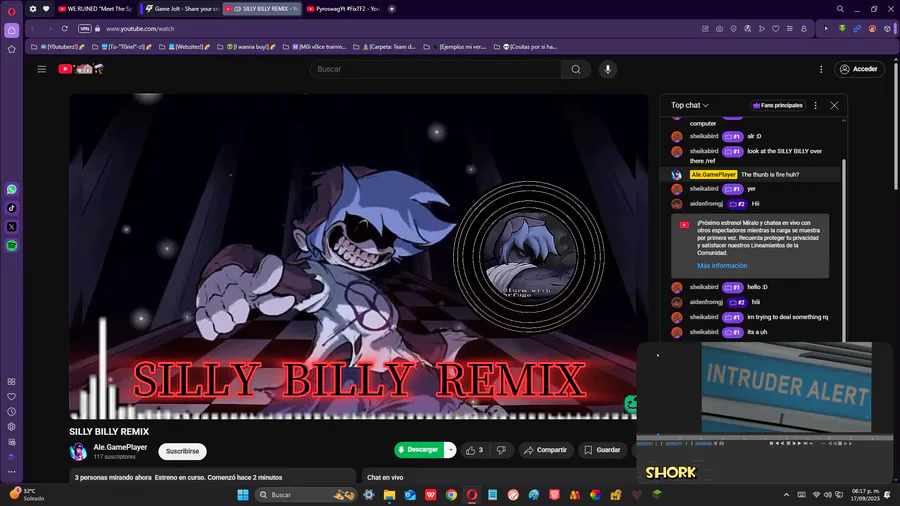
Task: Save the video with Guardar
Action: coord(602,450)
